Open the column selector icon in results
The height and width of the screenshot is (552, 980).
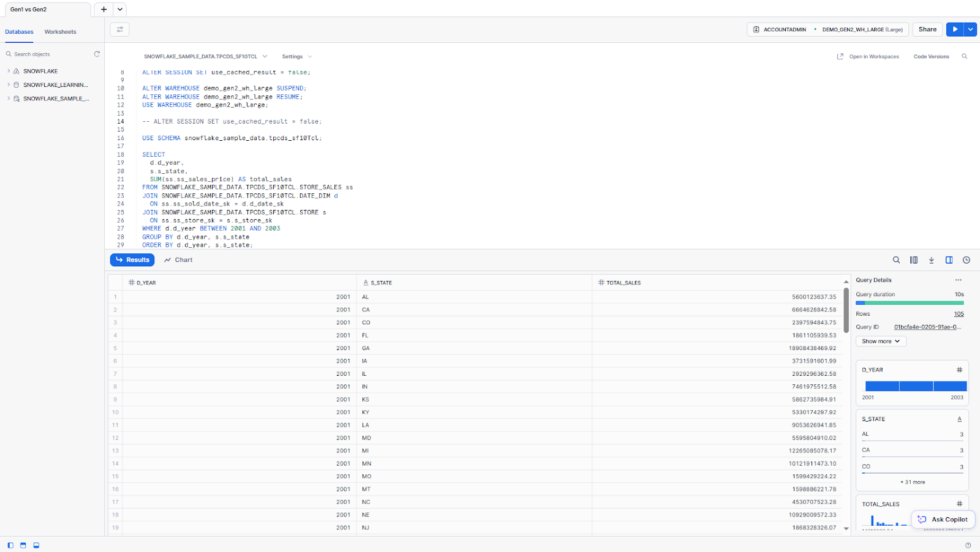click(913, 260)
